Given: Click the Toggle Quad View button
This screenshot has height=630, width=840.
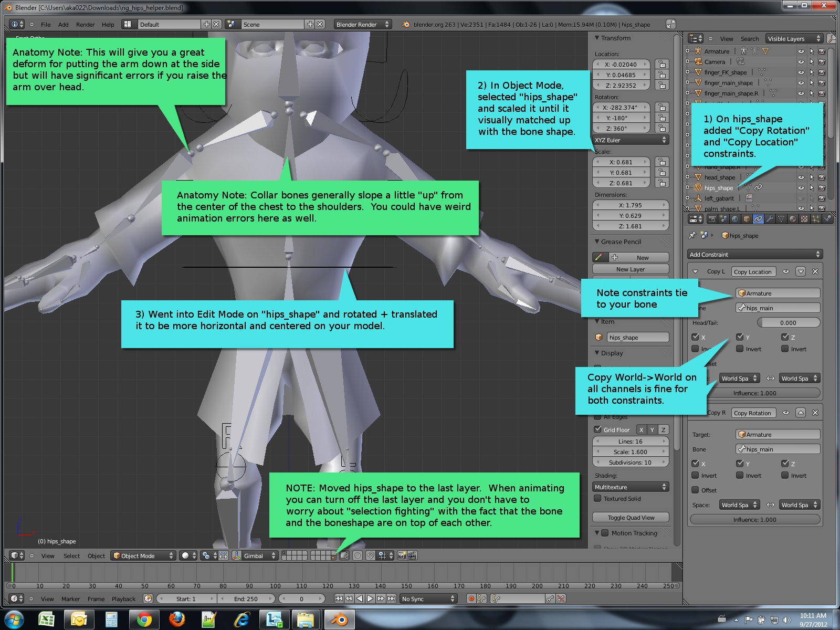Looking at the screenshot, I should tap(631, 517).
